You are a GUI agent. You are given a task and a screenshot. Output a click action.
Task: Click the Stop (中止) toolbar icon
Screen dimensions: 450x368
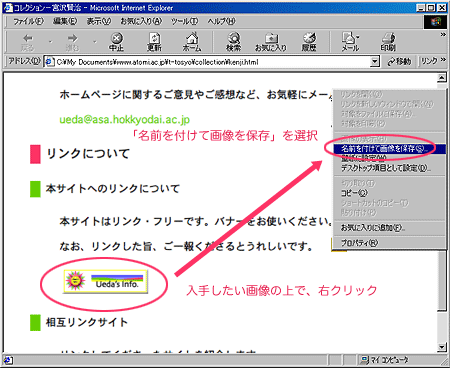coord(117,42)
